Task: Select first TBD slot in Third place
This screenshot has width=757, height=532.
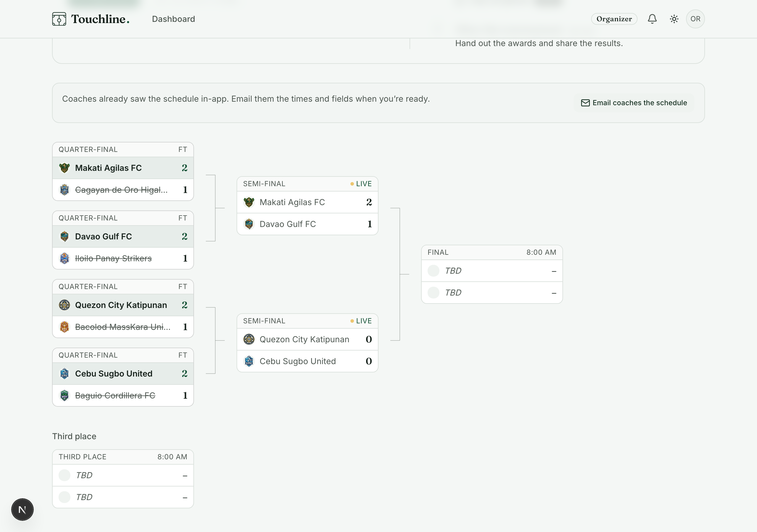Action: click(123, 475)
